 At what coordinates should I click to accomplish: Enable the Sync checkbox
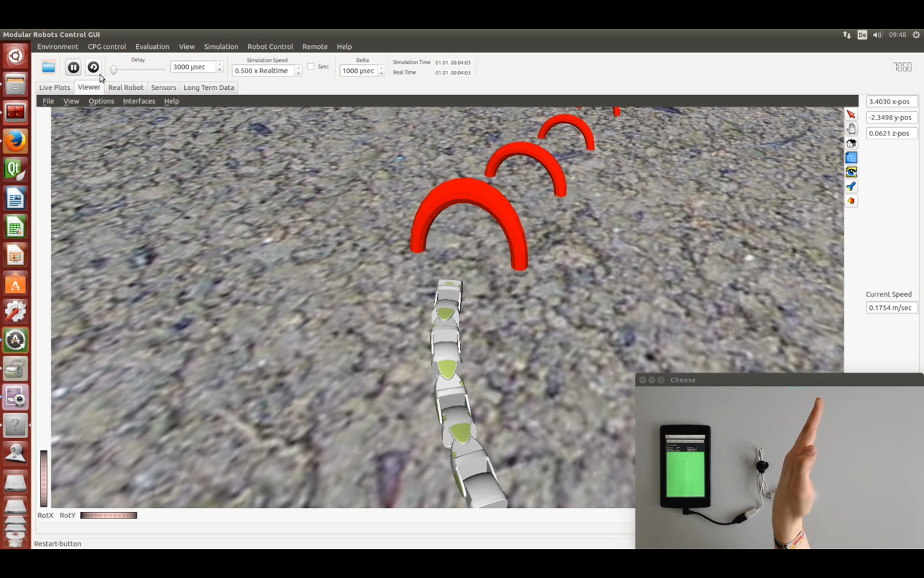pos(311,67)
